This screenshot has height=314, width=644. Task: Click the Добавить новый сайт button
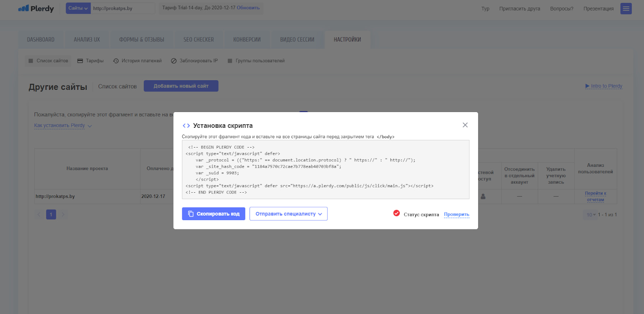pyautogui.click(x=181, y=86)
